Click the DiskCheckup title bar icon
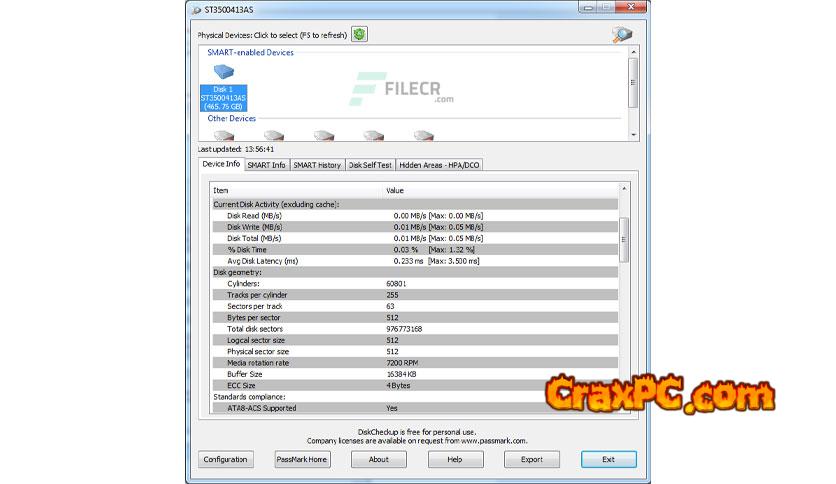This screenshot has height=484, width=836. (x=196, y=10)
